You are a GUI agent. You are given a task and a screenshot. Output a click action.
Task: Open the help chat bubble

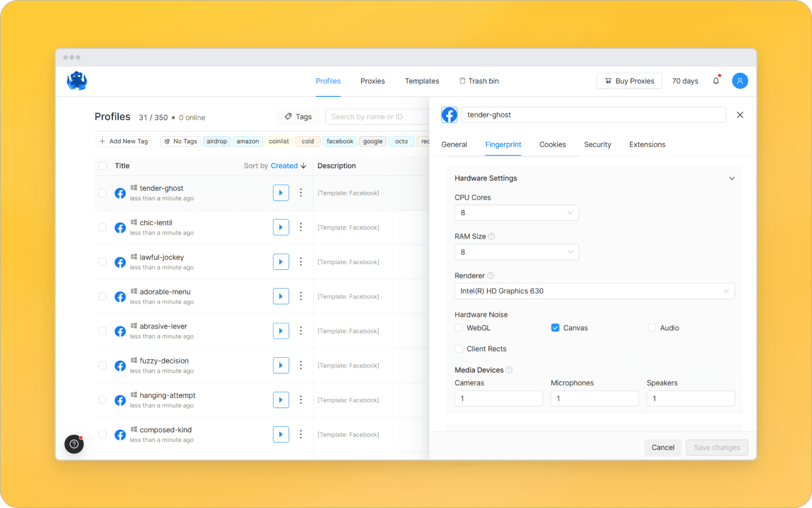(x=74, y=444)
